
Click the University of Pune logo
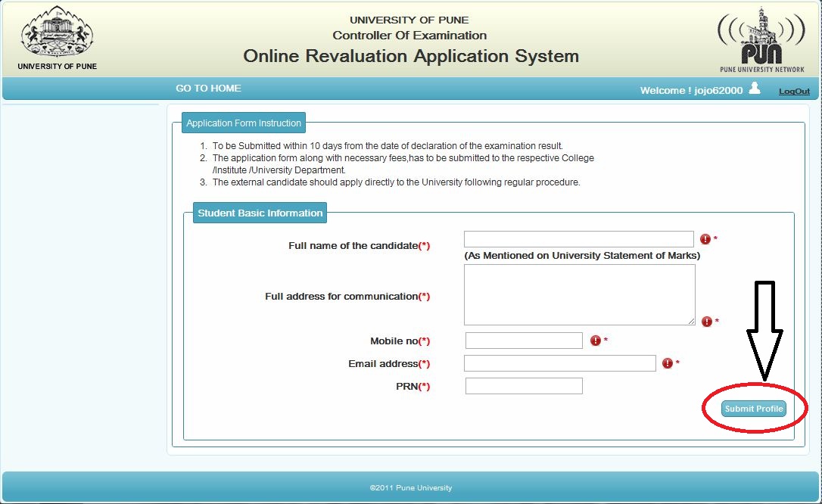pyautogui.click(x=56, y=34)
